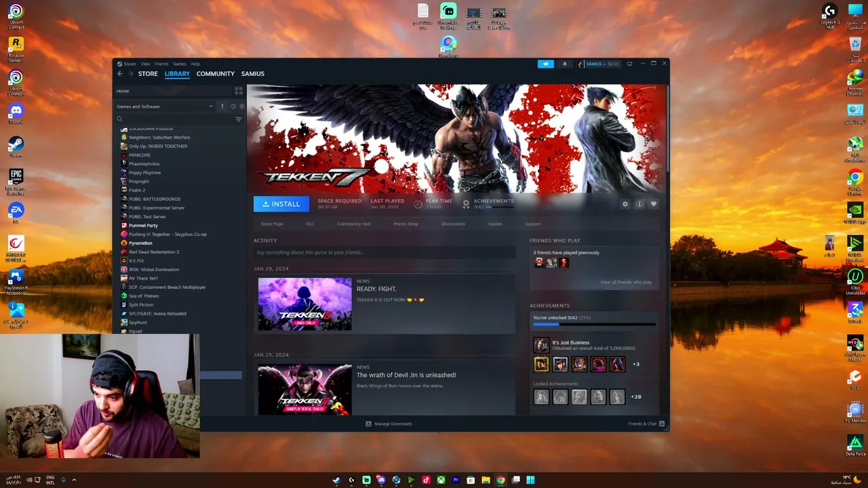Open Steam notifications bell
The image size is (868, 488).
coord(564,64)
